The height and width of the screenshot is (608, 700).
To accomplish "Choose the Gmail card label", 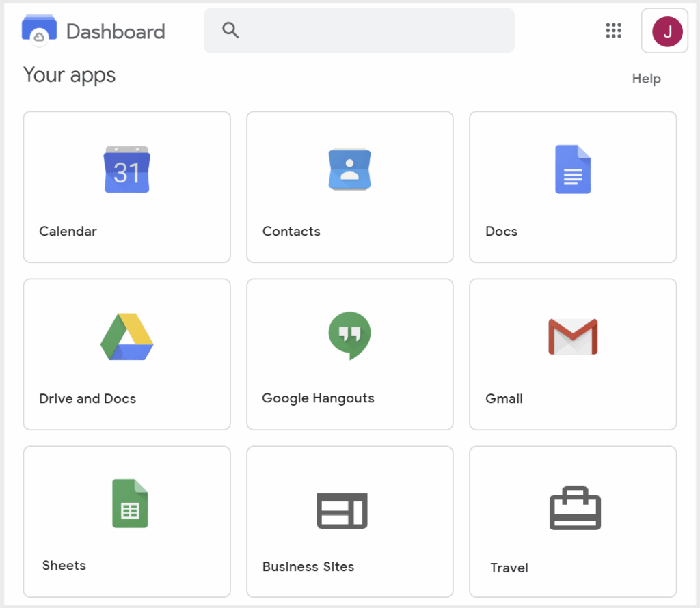I will point(504,399).
